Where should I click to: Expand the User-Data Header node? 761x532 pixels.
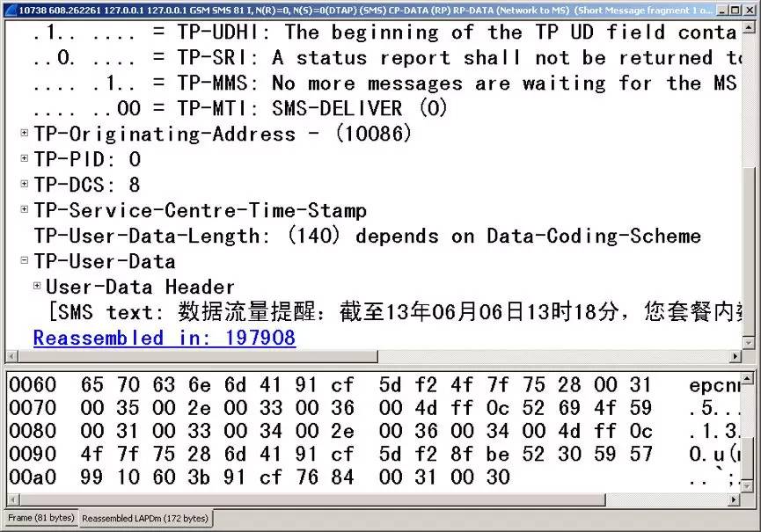(x=37, y=286)
